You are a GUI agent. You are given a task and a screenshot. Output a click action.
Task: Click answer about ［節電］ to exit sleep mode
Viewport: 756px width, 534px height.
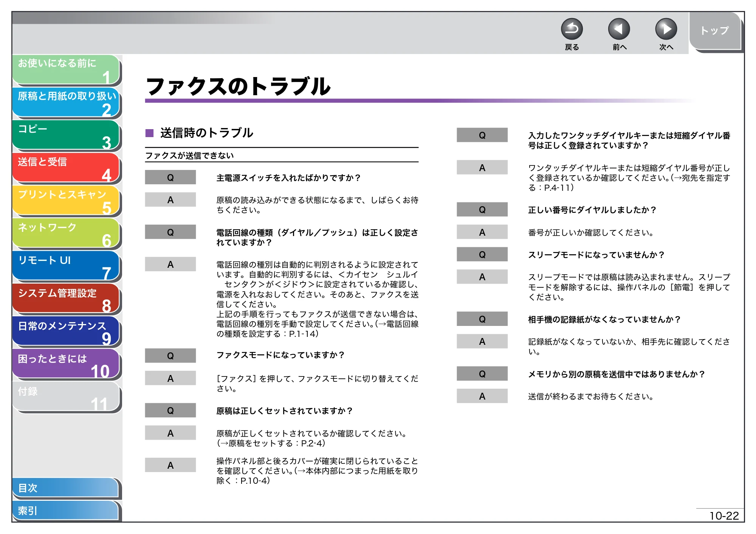(x=629, y=287)
